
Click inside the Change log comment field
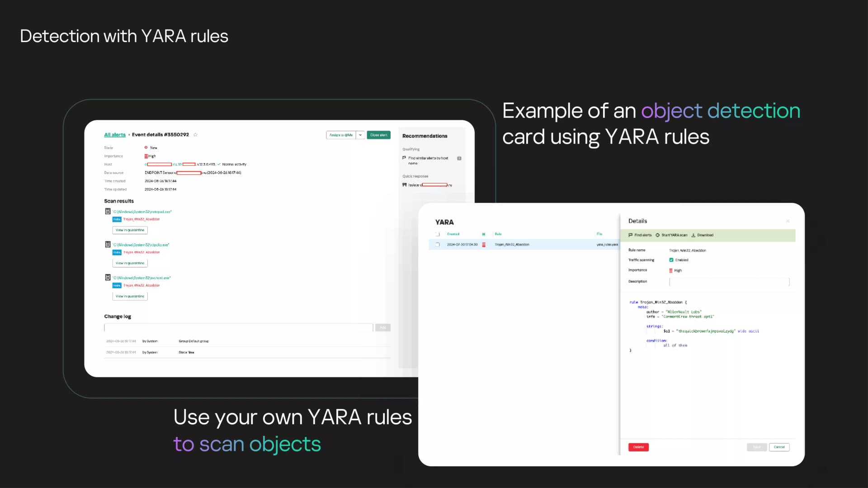click(x=239, y=328)
